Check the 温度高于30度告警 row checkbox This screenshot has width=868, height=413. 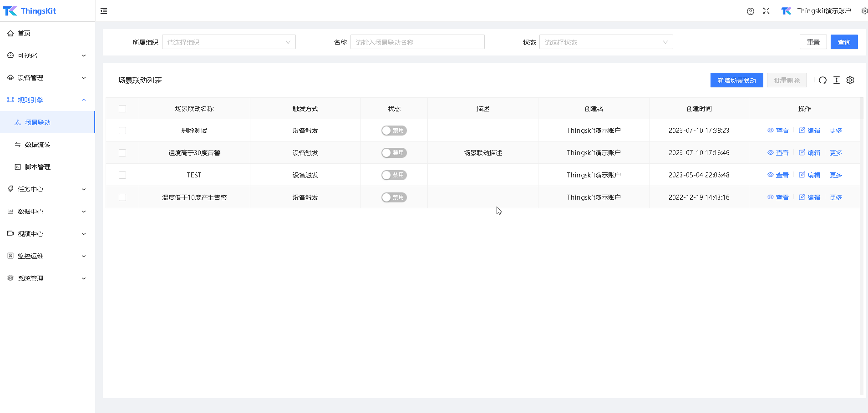pyautogui.click(x=122, y=153)
